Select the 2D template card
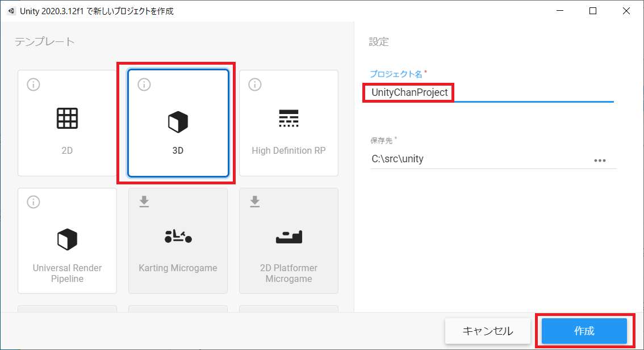This screenshot has width=644, height=350. click(x=68, y=123)
